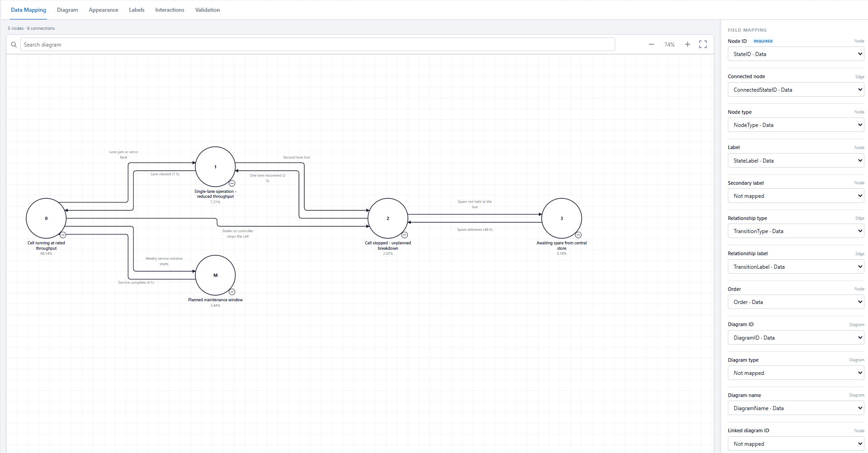The image size is (868, 453).
Task: Open the Order field dropdown
Action: (x=796, y=302)
